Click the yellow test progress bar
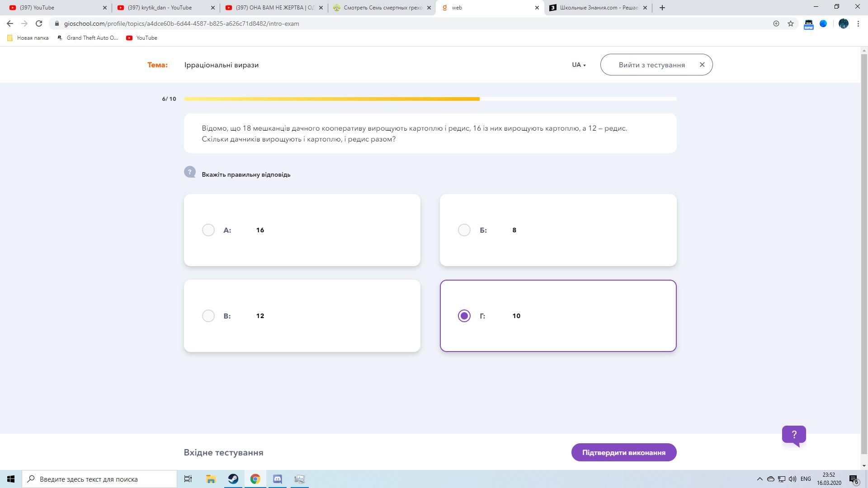Image resolution: width=868 pixels, height=488 pixels. [332, 99]
